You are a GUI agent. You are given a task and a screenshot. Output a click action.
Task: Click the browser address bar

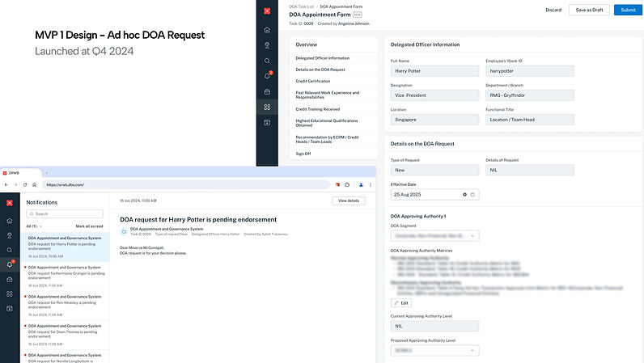(x=186, y=185)
